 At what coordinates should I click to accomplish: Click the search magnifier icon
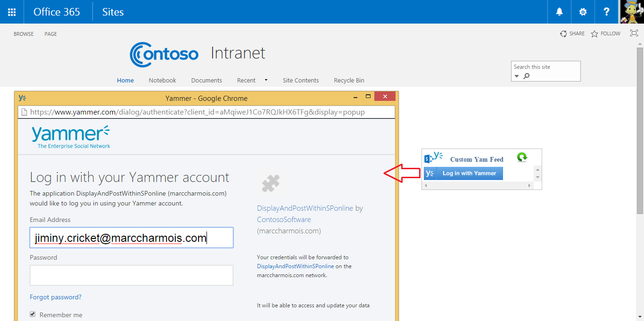[527, 76]
